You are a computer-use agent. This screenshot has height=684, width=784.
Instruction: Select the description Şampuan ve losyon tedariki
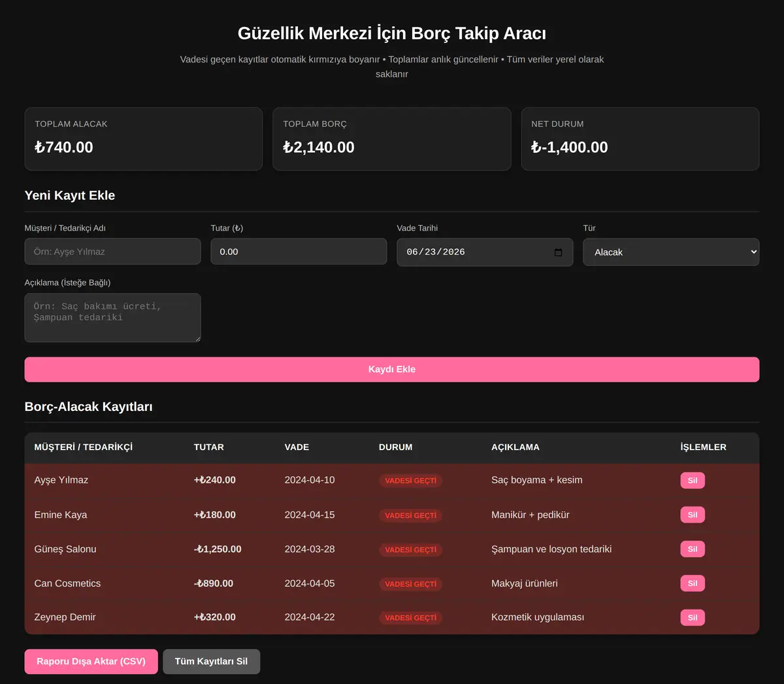coord(551,549)
